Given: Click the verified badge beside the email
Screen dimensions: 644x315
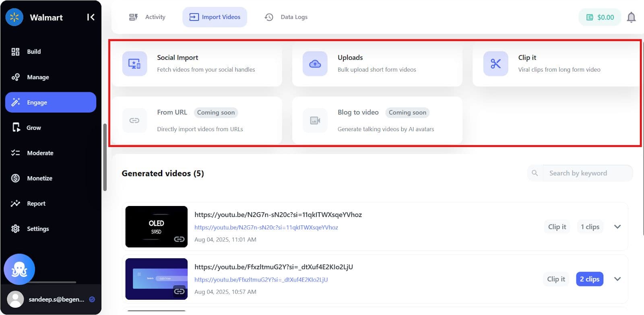Looking at the screenshot, I should (92, 299).
